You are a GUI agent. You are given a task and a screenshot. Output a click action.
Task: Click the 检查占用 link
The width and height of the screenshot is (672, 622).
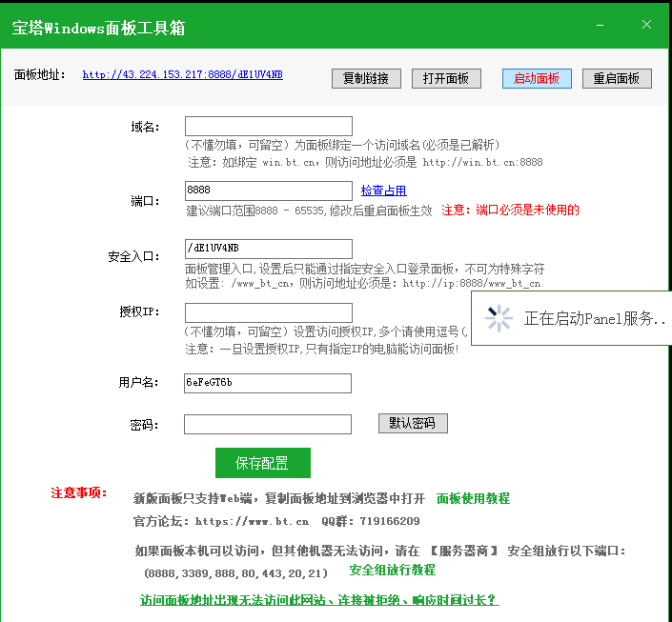pos(383,191)
